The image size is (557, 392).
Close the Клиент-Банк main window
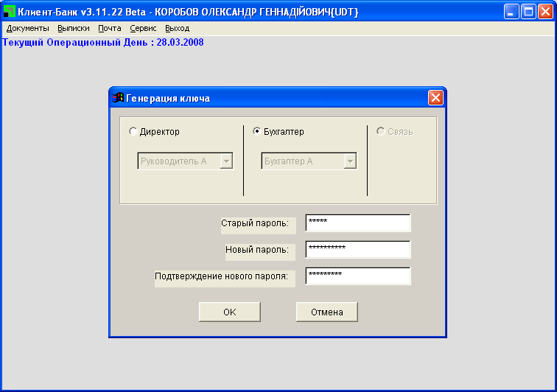[x=545, y=12]
